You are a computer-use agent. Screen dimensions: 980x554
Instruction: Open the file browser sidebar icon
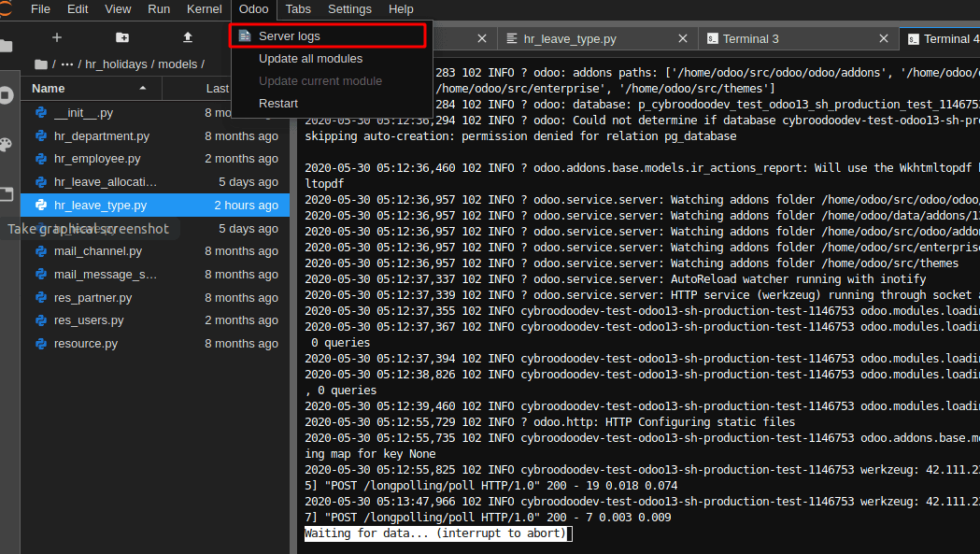point(7,46)
